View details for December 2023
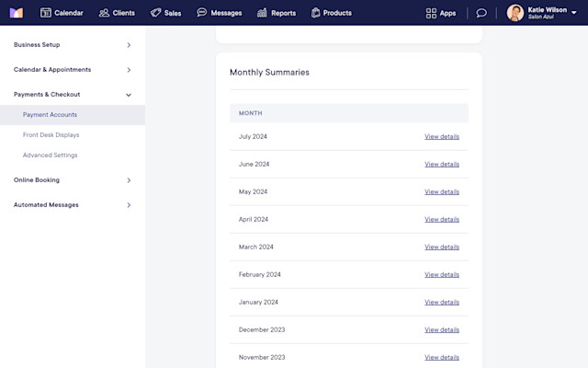The image size is (588, 368). point(442,329)
